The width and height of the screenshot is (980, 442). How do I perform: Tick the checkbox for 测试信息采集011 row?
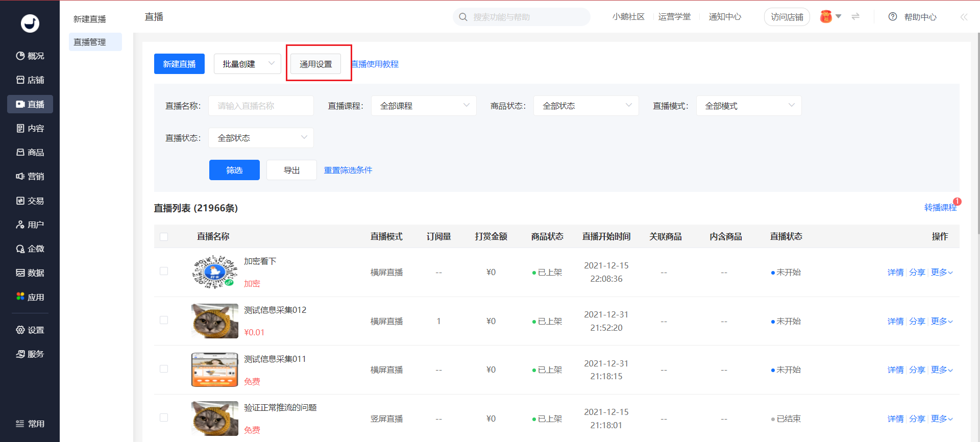point(164,369)
